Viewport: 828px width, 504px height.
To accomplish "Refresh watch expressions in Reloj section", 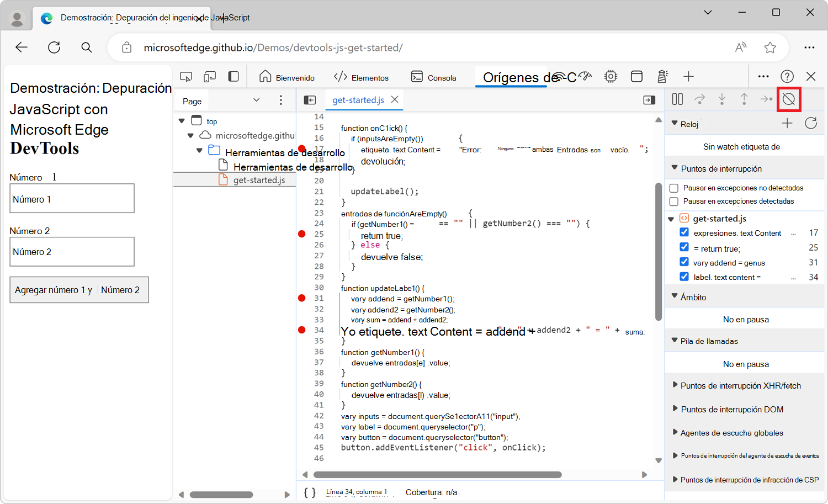I will tap(810, 123).
